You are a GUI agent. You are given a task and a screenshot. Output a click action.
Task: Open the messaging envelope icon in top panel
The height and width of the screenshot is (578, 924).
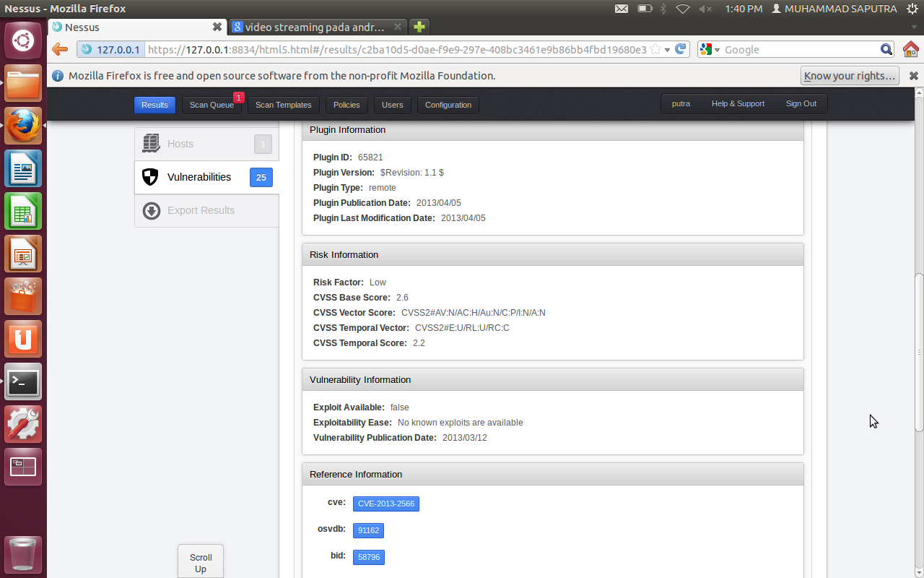[x=622, y=9]
